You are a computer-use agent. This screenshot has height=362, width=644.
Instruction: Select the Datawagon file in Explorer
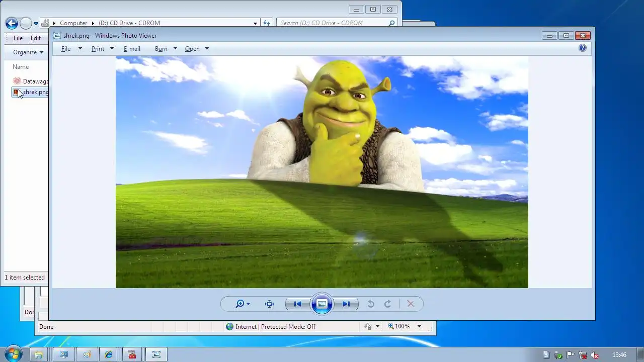tap(31, 81)
